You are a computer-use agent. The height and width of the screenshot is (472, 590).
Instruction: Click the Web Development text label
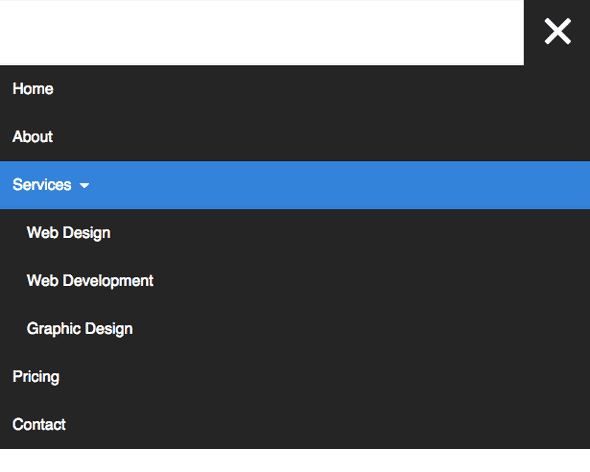pos(90,281)
